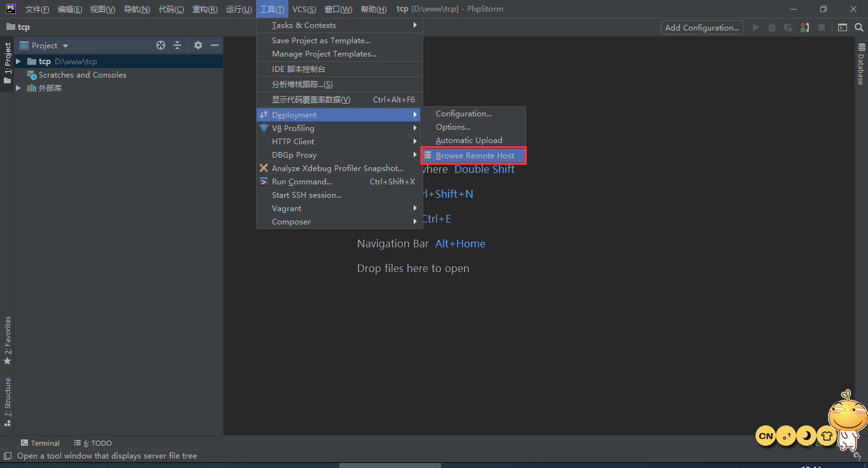Toggle the PHP debug connection listener icon

click(x=805, y=27)
